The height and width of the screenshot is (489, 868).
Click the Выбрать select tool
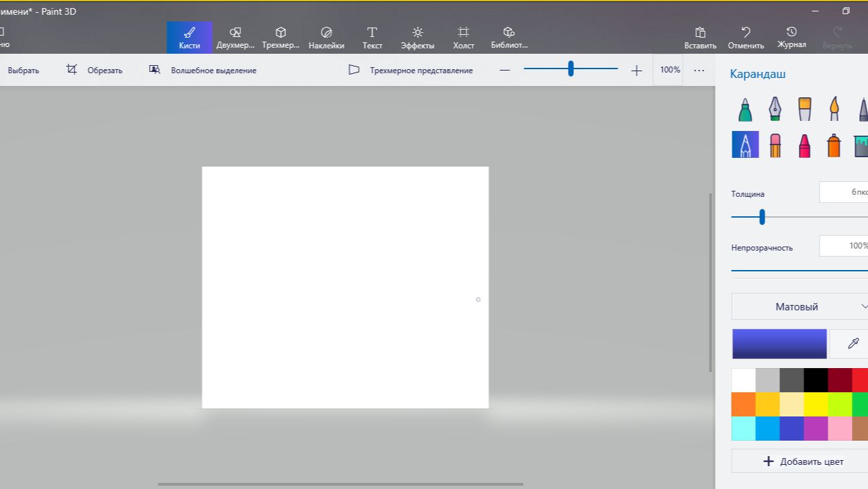(23, 70)
